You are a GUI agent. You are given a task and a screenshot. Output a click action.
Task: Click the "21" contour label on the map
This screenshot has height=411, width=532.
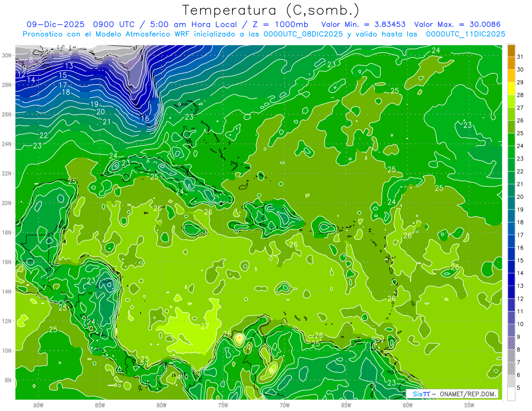coord(107,121)
